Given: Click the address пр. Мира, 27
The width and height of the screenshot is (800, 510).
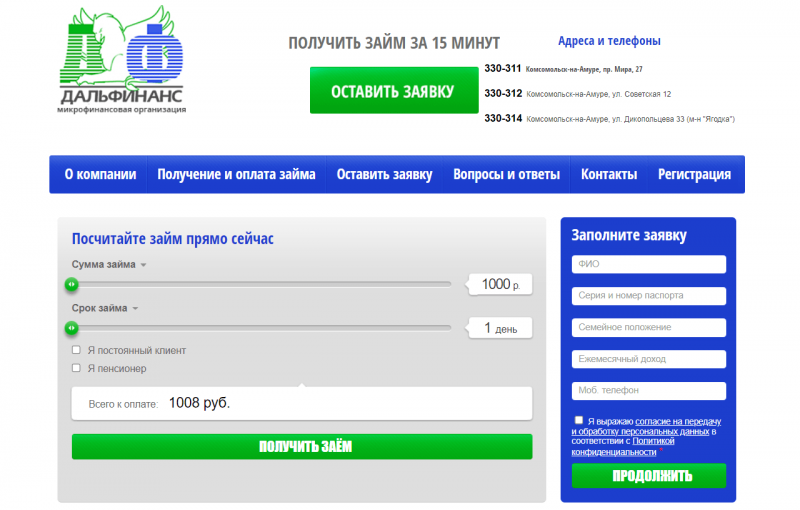Looking at the screenshot, I should click(x=622, y=69).
